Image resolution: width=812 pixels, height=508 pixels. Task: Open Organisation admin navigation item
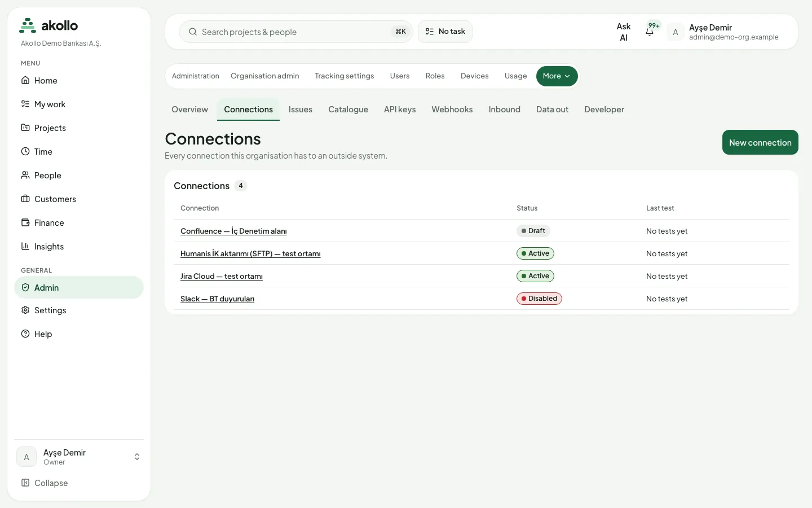coord(265,76)
